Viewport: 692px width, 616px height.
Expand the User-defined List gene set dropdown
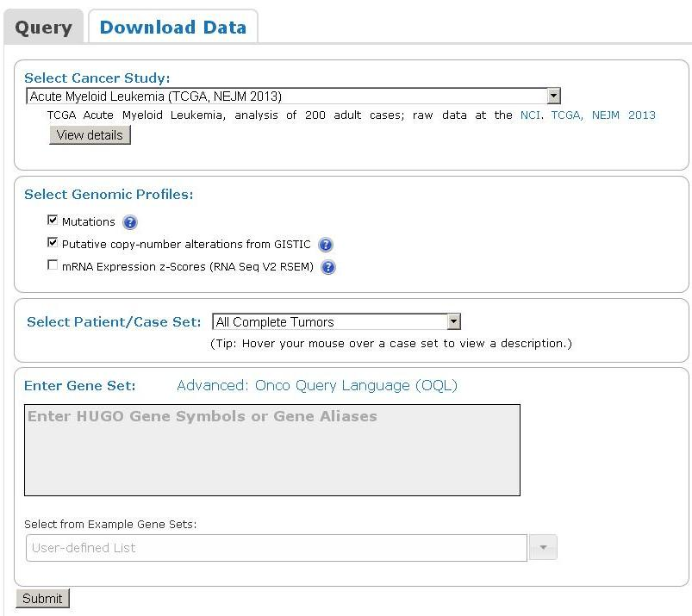click(x=277, y=548)
